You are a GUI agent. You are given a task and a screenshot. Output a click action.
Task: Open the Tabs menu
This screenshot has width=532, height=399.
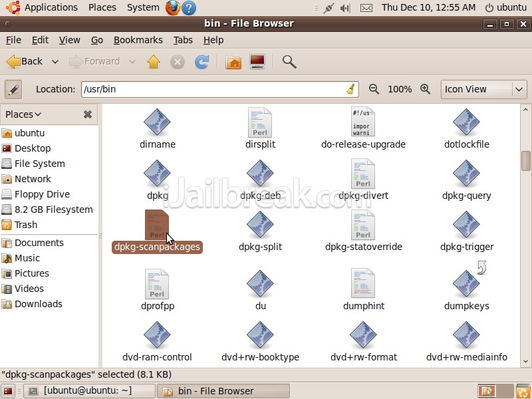(x=183, y=40)
